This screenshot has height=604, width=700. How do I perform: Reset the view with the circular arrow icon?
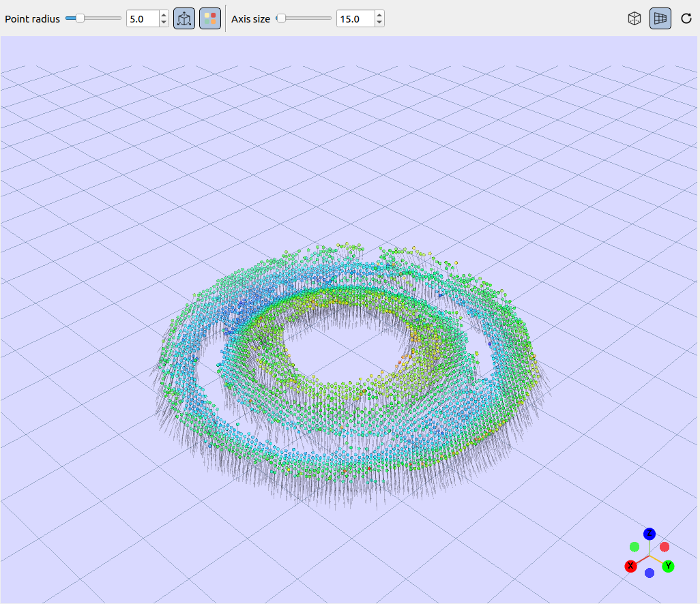(686, 18)
